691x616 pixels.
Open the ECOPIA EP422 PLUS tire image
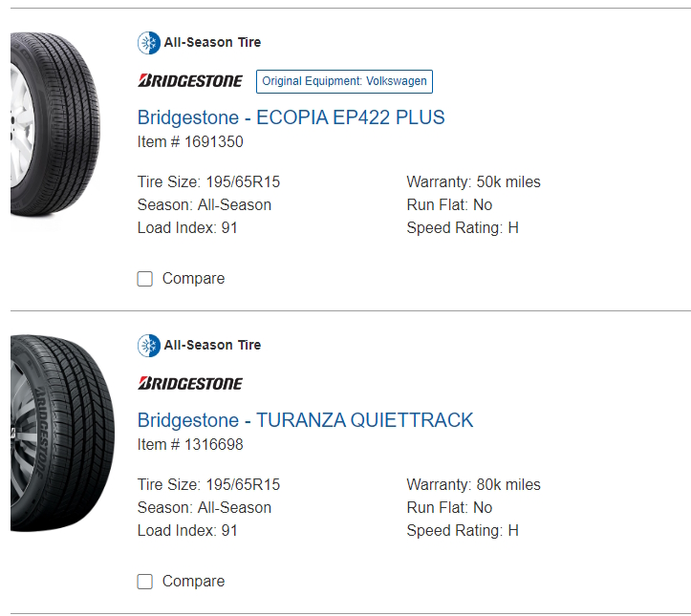55,124
